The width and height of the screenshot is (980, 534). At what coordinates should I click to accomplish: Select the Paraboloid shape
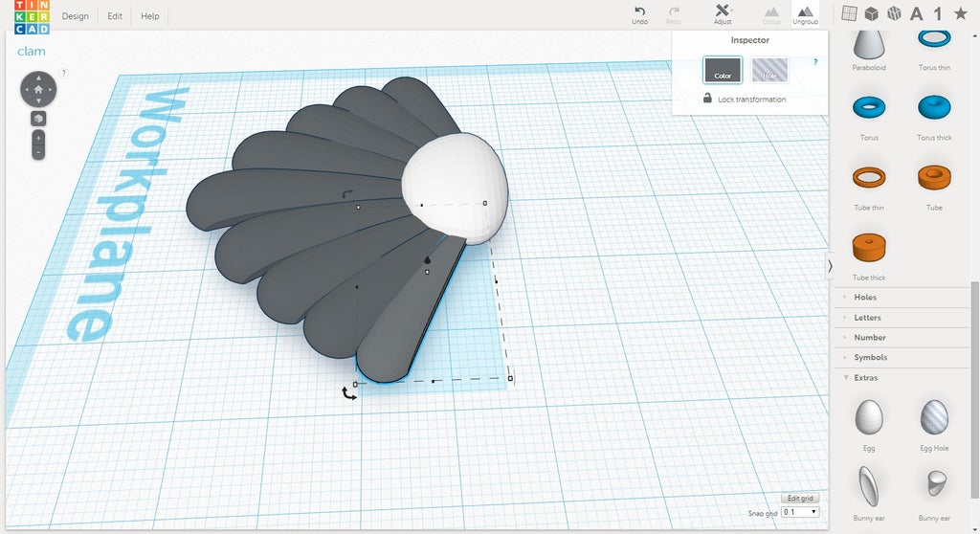[869, 50]
